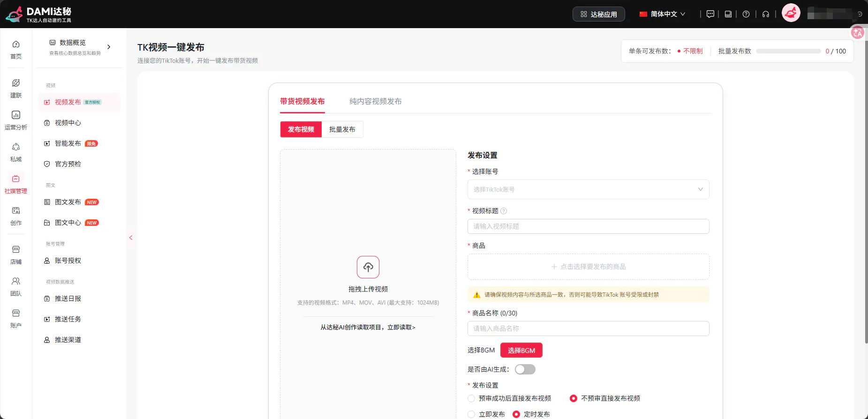
Task: Click 从达秘AI创作读取项目，立即读取 link
Action: (x=368, y=328)
